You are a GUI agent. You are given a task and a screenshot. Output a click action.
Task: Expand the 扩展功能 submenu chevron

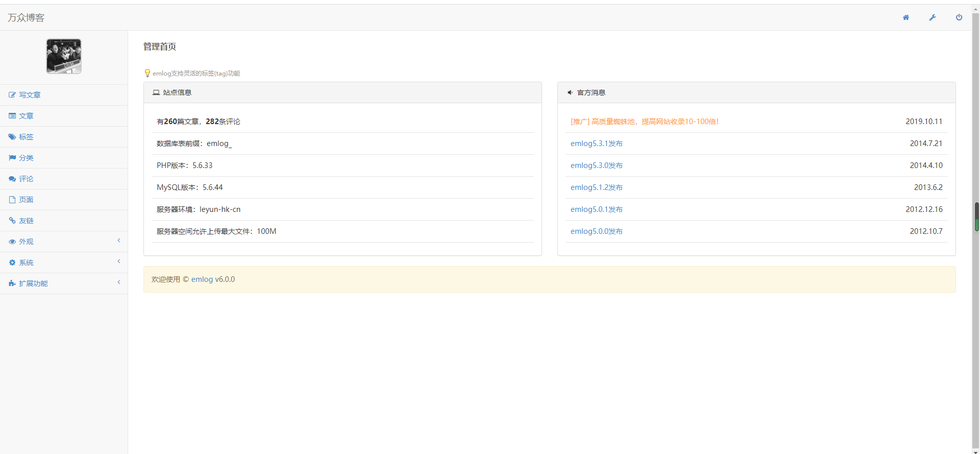point(119,282)
